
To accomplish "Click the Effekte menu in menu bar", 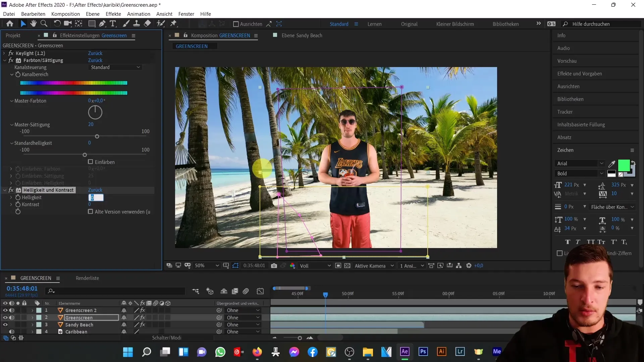I will point(113,14).
